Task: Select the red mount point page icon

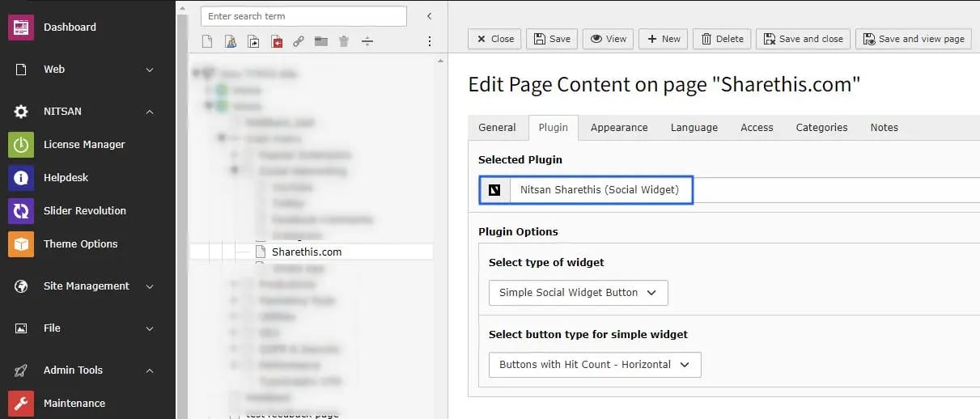Action: [277, 41]
